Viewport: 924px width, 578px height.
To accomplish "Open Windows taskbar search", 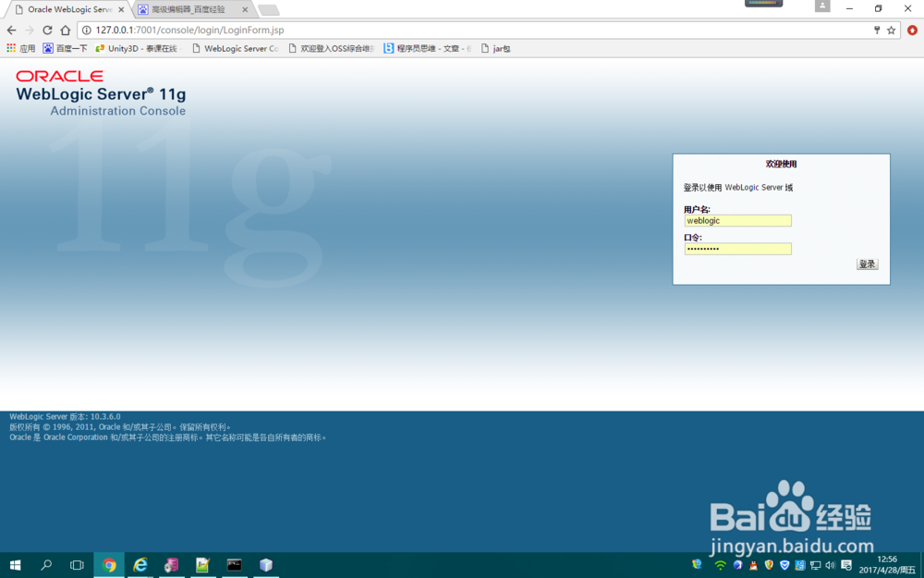I will point(46,565).
